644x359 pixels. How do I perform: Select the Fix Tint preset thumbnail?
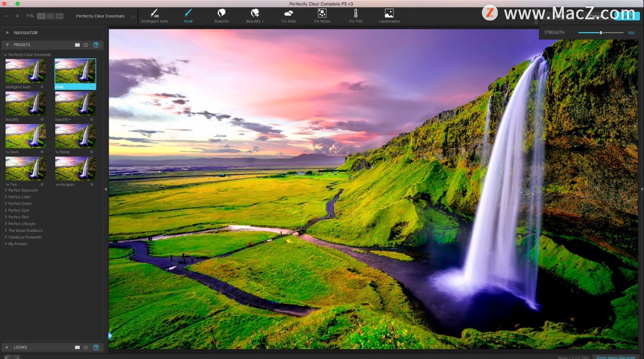pyautogui.click(x=25, y=169)
